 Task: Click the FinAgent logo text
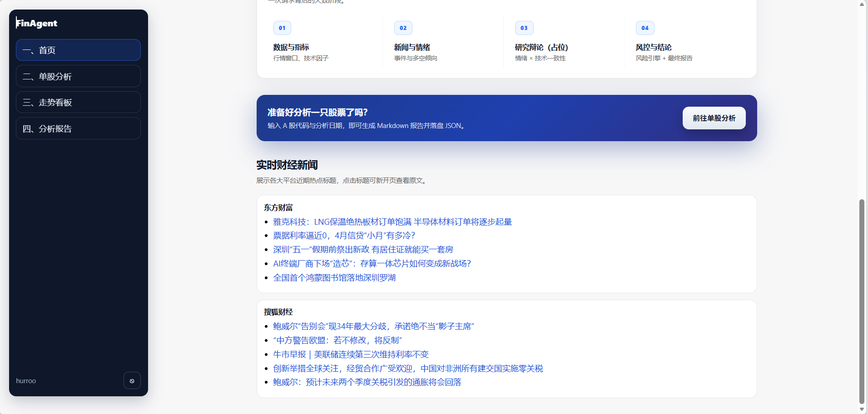[37, 23]
